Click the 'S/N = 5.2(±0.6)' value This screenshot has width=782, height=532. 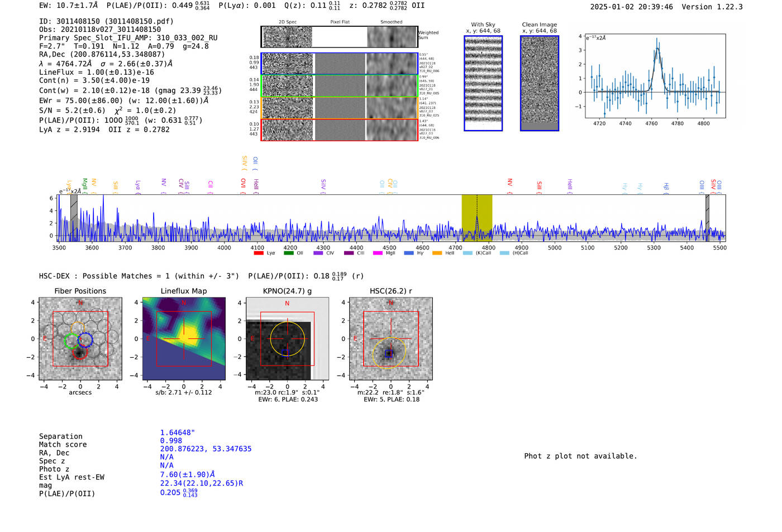(x=73, y=111)
